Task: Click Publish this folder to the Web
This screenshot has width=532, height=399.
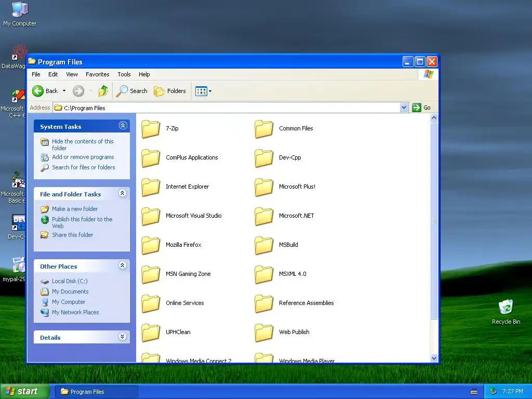Action: tap(82, 222)
